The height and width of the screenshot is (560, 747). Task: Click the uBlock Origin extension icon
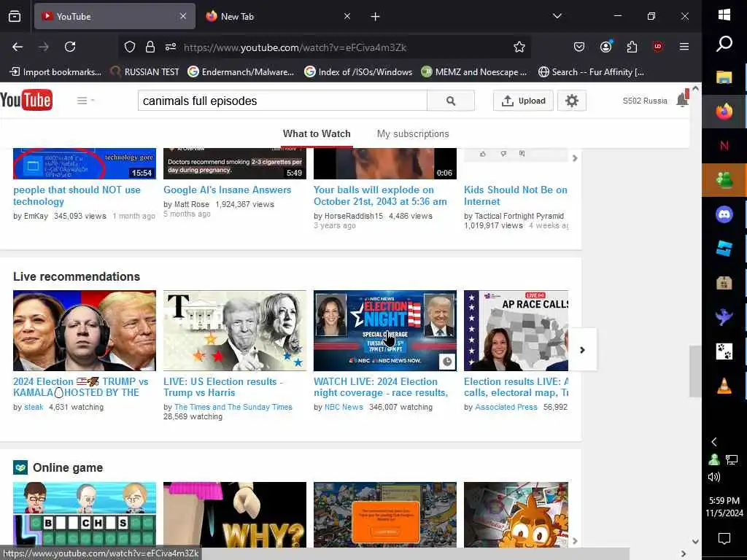[658, 47]
